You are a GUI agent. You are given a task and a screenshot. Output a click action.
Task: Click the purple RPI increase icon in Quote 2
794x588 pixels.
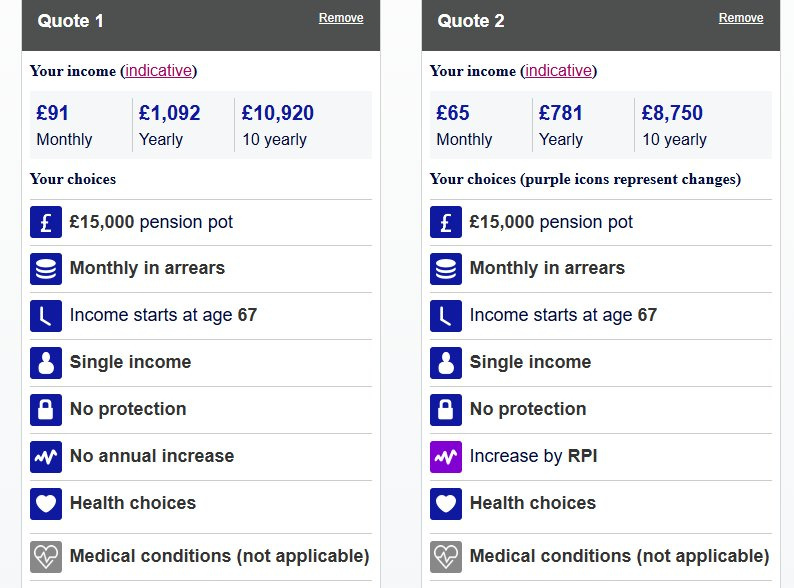pos(446,457)
